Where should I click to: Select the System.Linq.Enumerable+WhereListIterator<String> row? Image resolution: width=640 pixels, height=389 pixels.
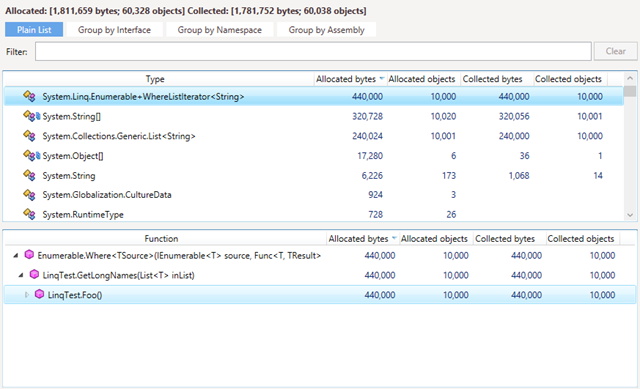pos(314,96)
